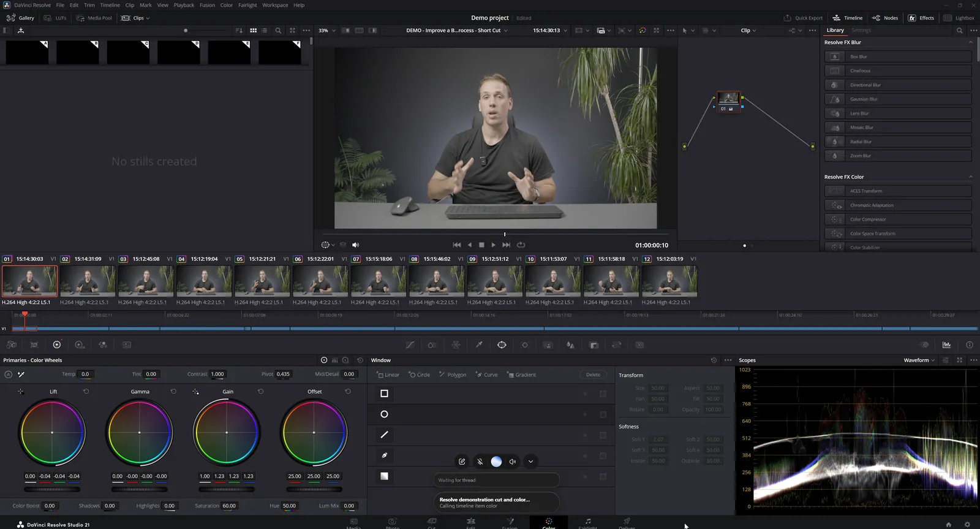Adjust the Gain master wheel slider
Screen dimensions: 980x529
point(227,489)
